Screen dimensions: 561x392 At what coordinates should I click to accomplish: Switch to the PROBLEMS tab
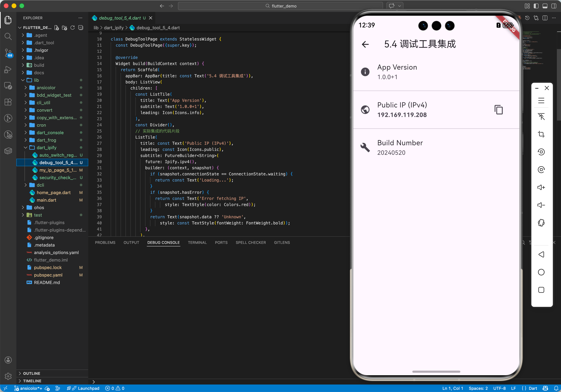pos(105,242)
